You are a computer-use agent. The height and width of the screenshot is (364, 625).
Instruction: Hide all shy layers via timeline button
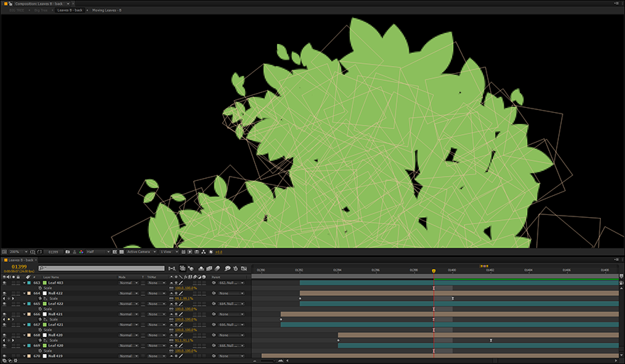pyautogui.click(x=201, y=268)
